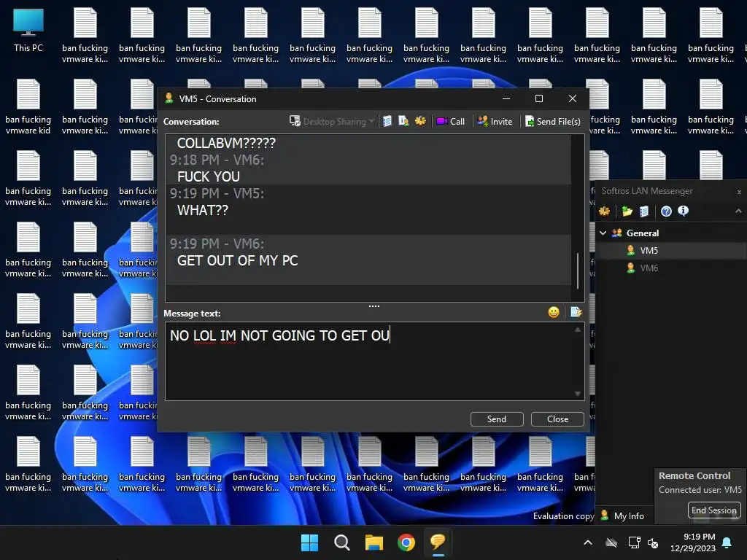Click the "GET OUT OF MY PC" message
The height and width of the screenshot is (560, 747).
click(237, 260)
